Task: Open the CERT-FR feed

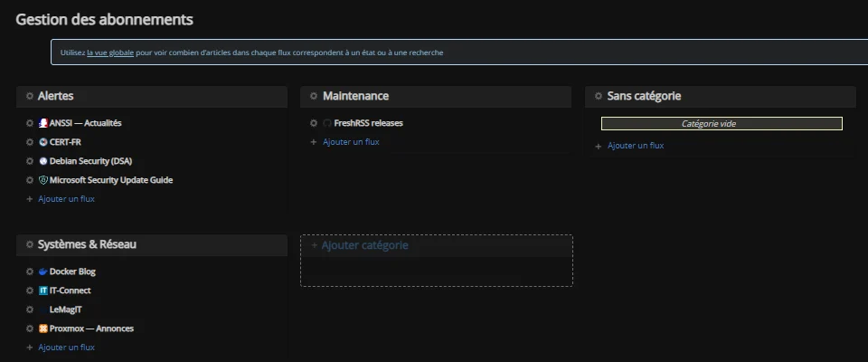Action: (65, 142)
